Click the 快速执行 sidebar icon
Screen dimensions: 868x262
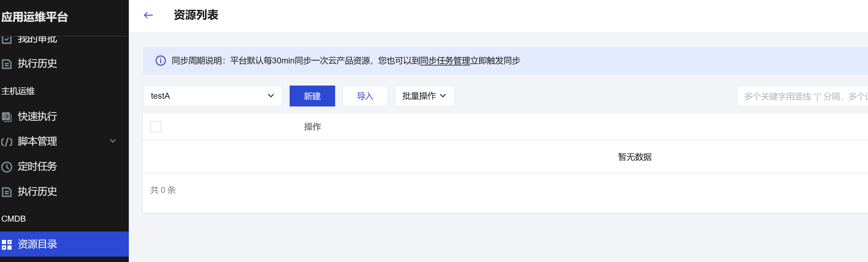(7, 117)
